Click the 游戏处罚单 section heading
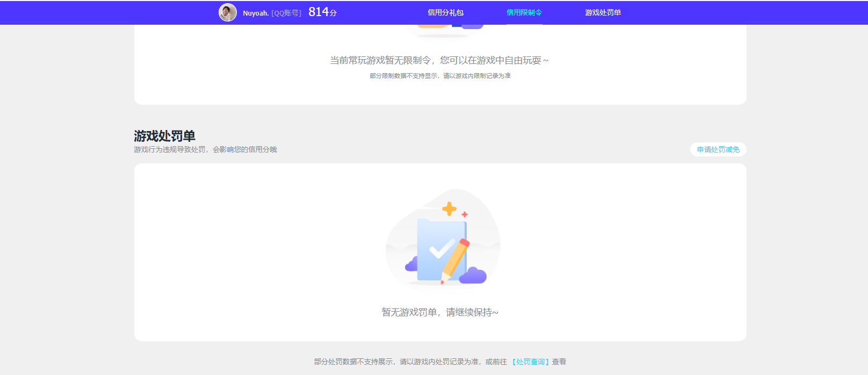This screenshot has width=868, height=375. (164, 136)
